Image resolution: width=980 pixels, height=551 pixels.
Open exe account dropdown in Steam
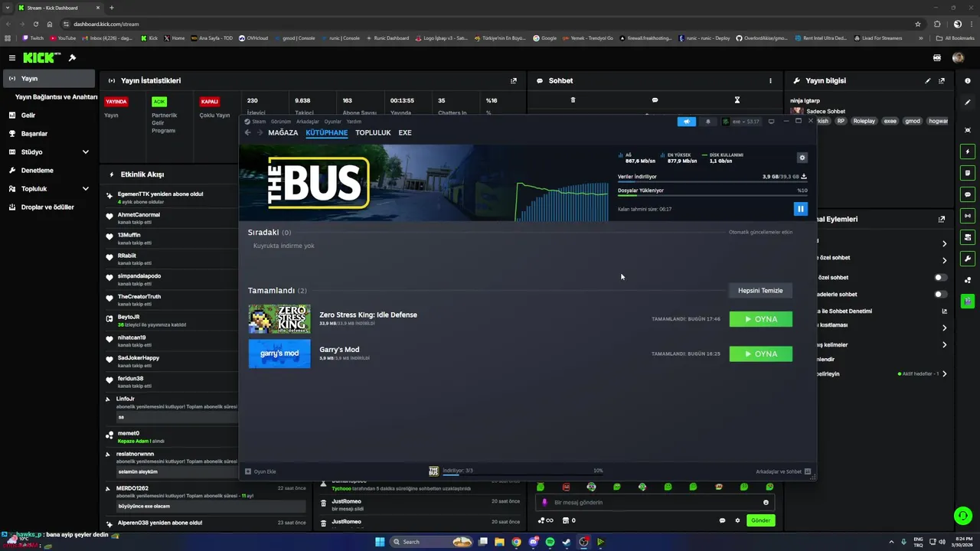tap(742, 121)
